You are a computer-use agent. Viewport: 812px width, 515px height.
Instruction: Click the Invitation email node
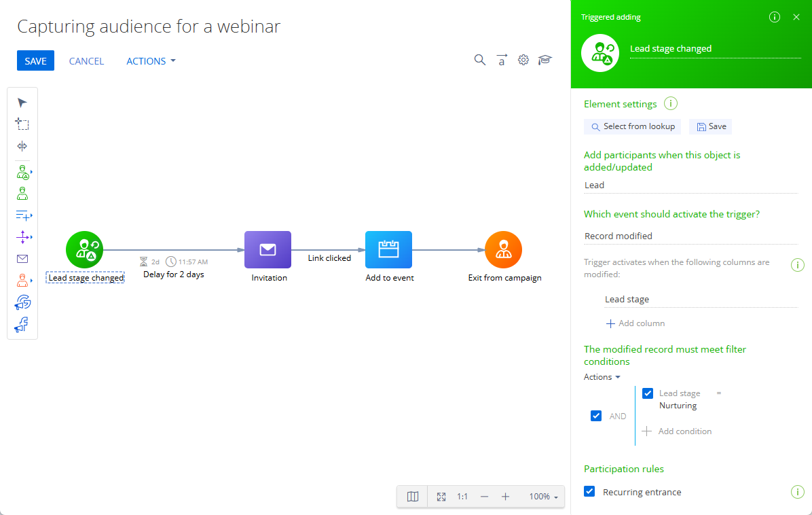point(267,250)
